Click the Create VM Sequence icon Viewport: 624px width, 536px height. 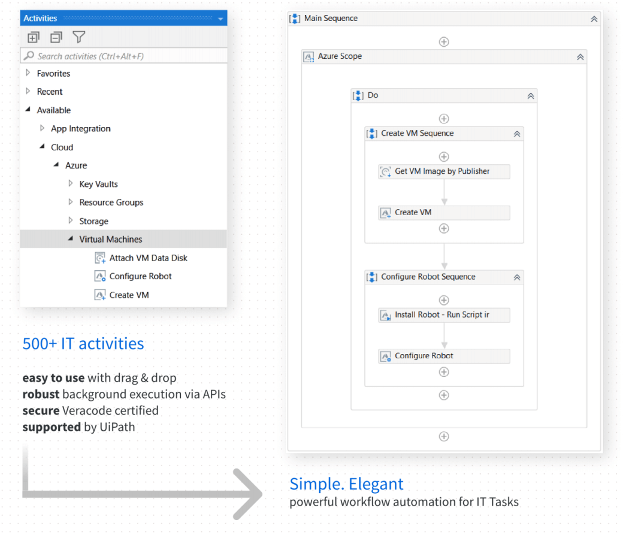coord(372,133)
